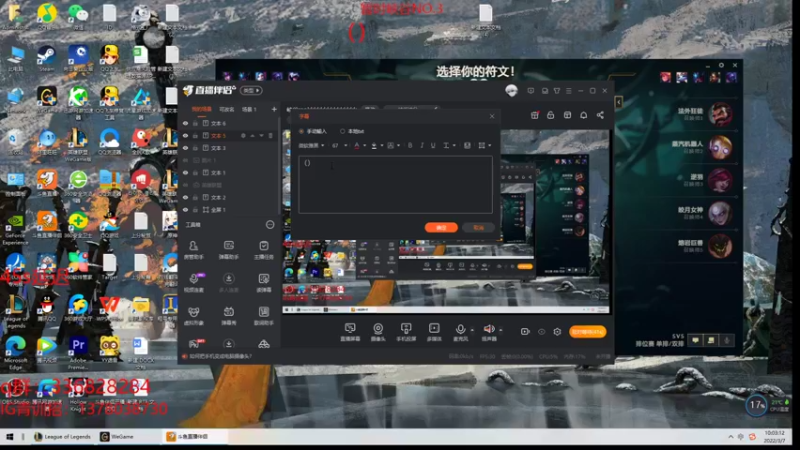Open the 弹幕助手 tool
Viewport: 800px width, 450px height.
click(229, 249)
